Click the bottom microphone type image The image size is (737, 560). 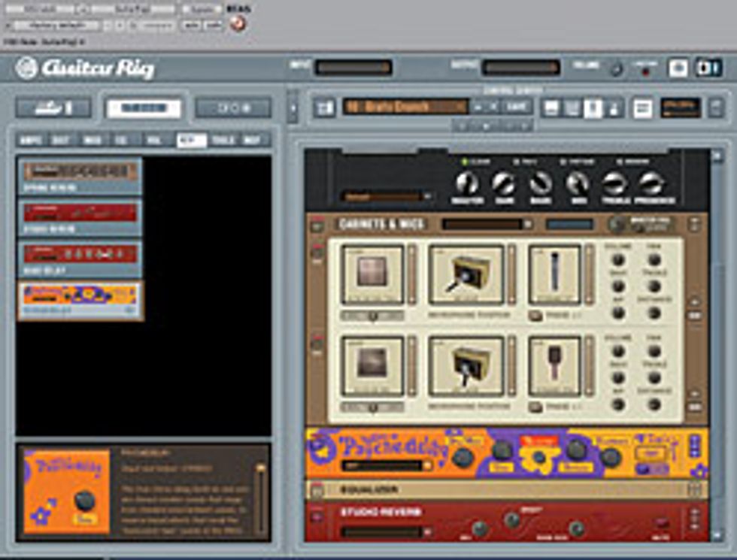[x=554, y=366]
